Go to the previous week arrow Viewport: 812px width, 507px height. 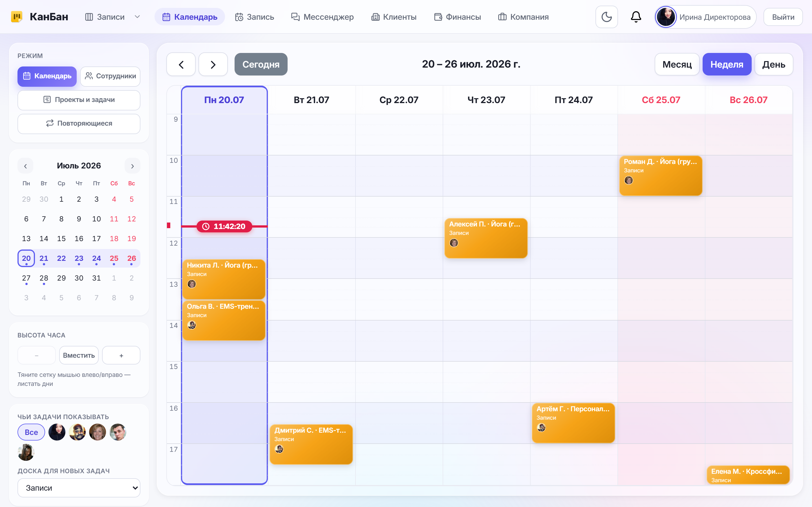[x=181, y=64]
